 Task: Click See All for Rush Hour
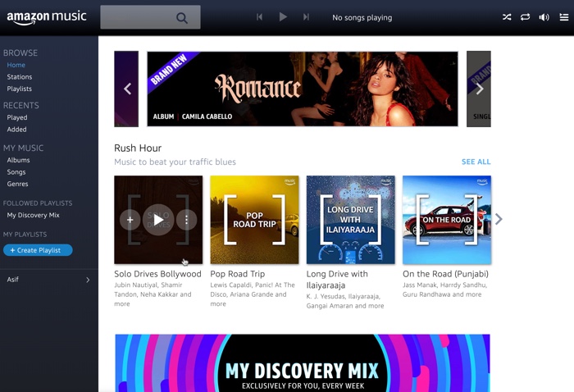tap(476, 162)
